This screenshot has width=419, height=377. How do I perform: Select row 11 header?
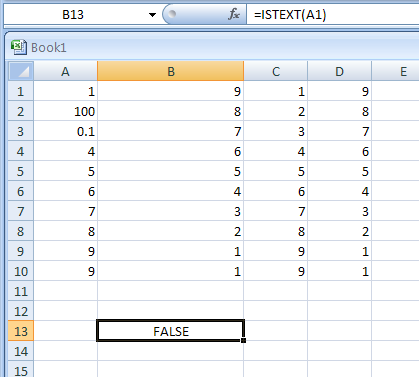(x=21, y=291)
